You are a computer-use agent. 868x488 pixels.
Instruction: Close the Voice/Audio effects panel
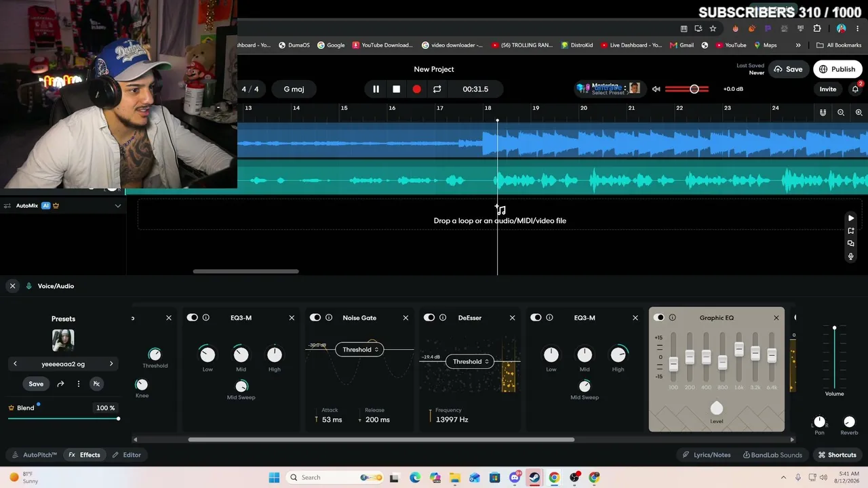tap(12, 286)
